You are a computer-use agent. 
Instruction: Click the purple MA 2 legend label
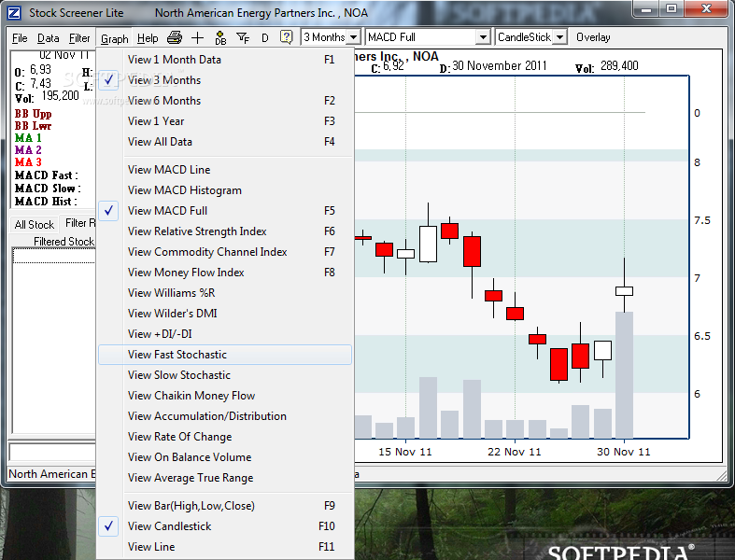click(x=28, y=150)
